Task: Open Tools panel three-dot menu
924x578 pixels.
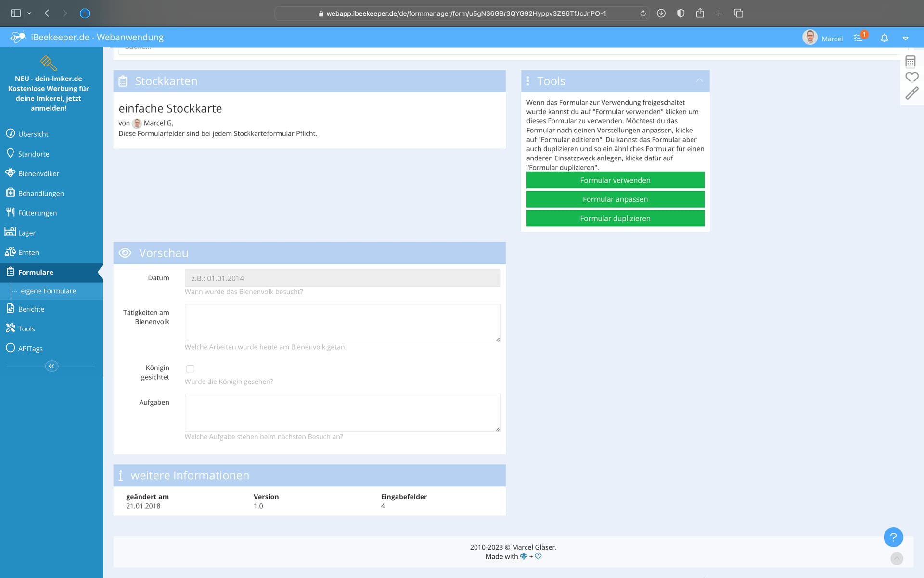Action: pyautogui.click(x=528, y=81)
